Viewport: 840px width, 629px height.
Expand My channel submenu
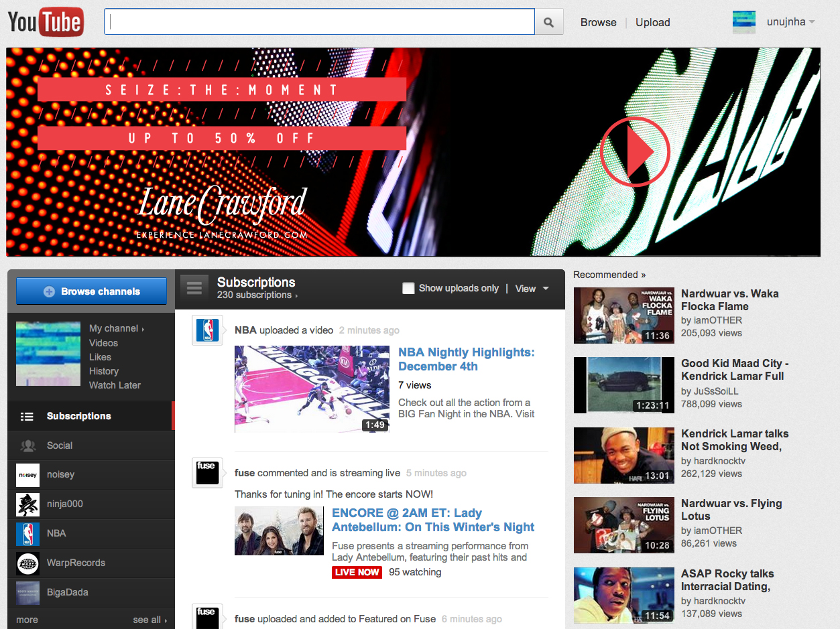(117, 328)
